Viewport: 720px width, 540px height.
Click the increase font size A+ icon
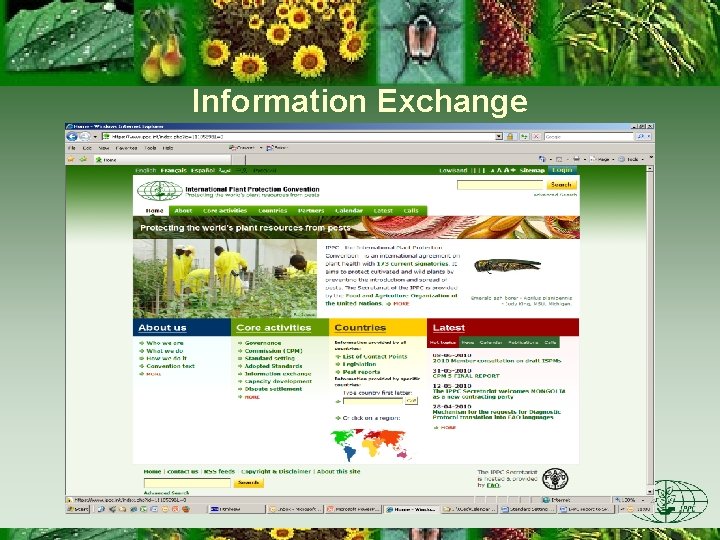(510, 170)
